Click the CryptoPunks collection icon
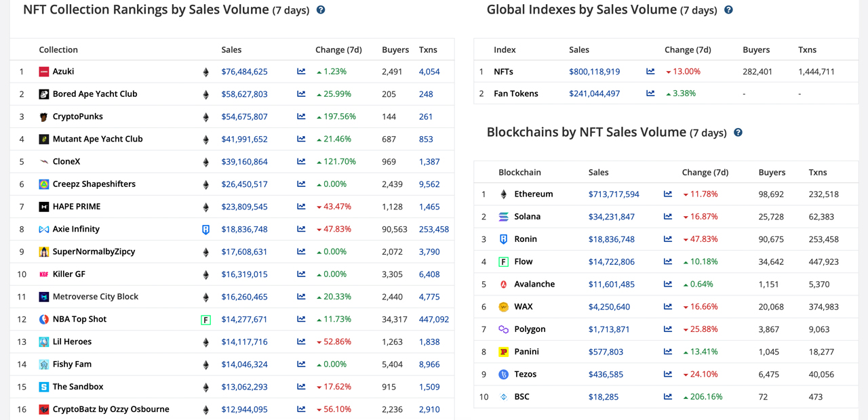This screenshot has width=868, height=420. (42, 117)
